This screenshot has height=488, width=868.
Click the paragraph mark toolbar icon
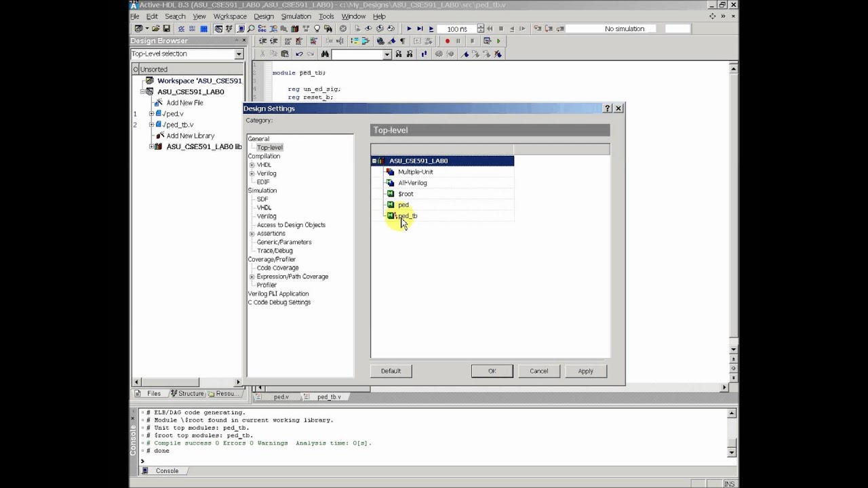[402, 41]
